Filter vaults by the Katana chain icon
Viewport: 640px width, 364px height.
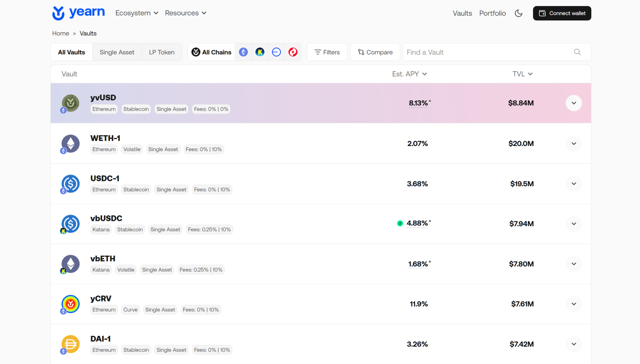[260, 52]
